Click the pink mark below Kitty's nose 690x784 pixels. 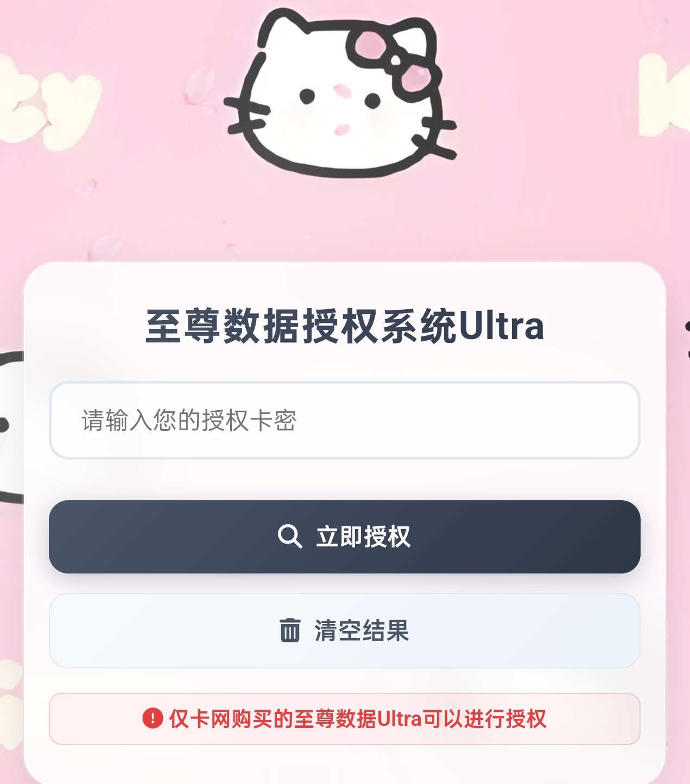coord(343,129)
